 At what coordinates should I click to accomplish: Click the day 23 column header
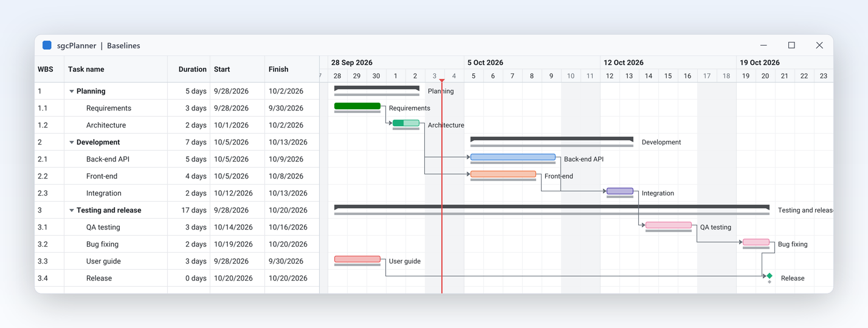click(824, 76)
